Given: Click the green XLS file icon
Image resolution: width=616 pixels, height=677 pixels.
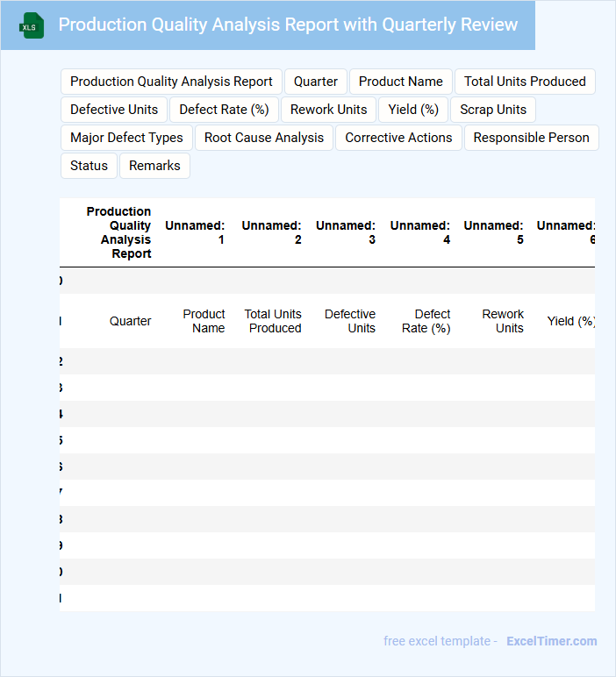Looking at the screenshot, I should point(32,25).
